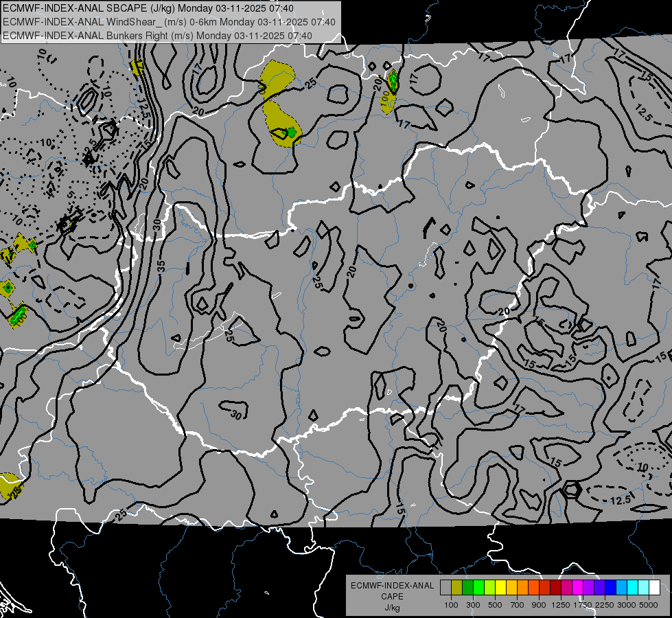Click the gray swatch in the CAPE legend
This screenshot has width=672, height=618.
pos(445,587)
